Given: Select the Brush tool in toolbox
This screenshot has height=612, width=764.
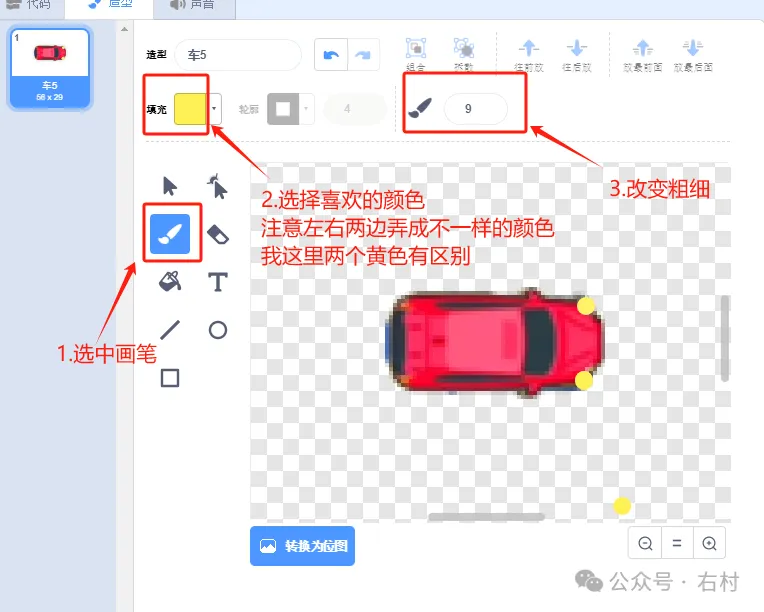Looking at the screenshot, I should click(170, 234).
